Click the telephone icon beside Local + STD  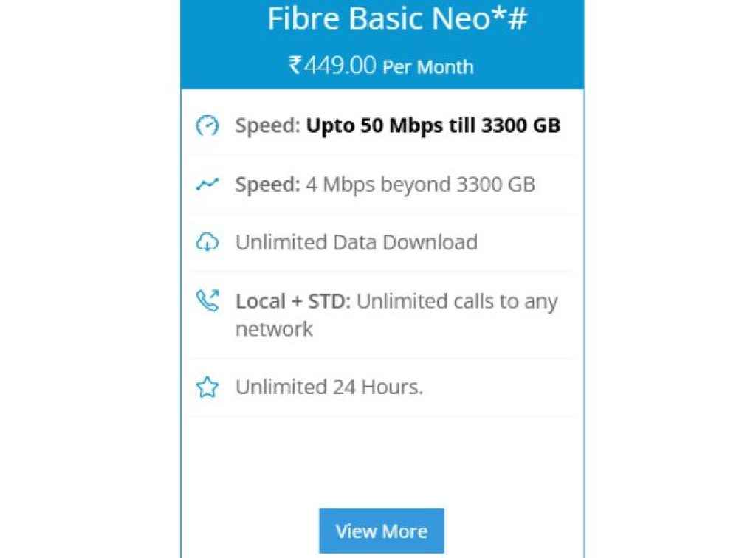tap(207, 300)
